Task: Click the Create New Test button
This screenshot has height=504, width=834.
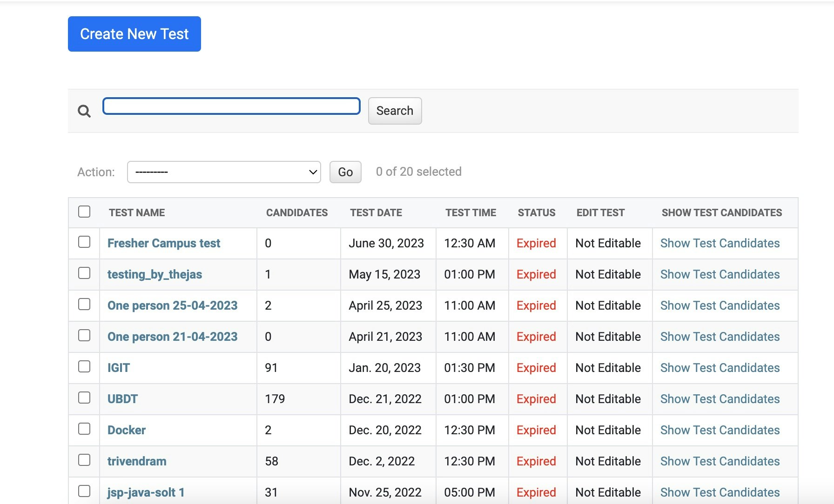Action: click(x=135, y=34)
